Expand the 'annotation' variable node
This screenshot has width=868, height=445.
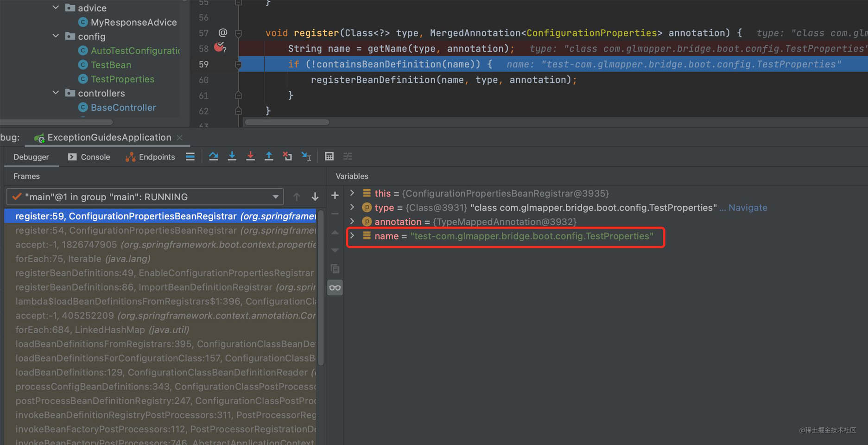(x=352, y=221)
